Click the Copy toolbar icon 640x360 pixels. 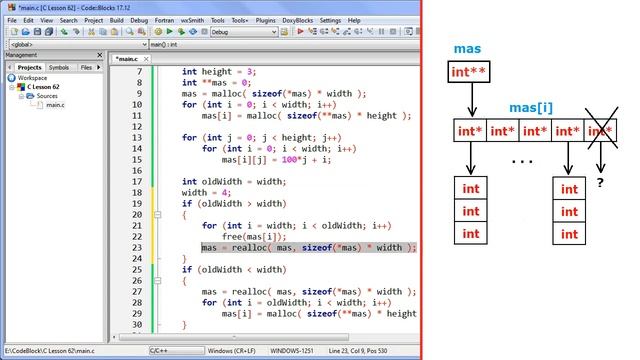[x=103, y=31]
